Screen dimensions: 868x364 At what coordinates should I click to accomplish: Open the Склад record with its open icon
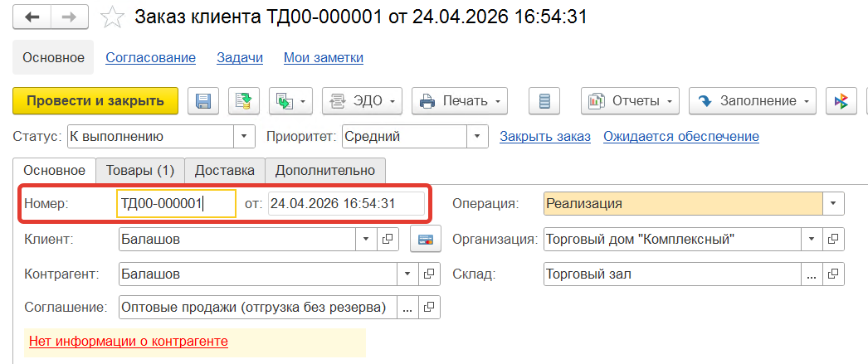(x=834, y=274)
